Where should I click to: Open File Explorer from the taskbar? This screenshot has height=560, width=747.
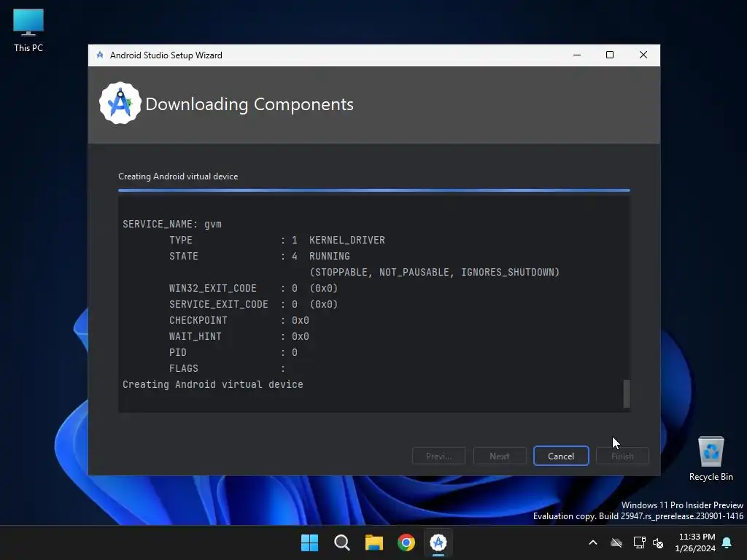[x=374, y=542]
